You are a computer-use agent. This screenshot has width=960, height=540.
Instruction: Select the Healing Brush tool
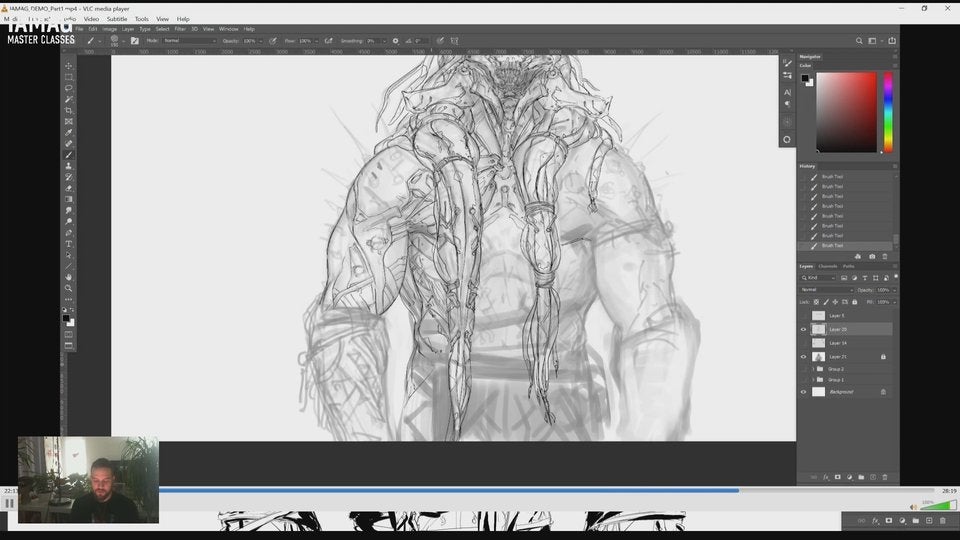[69, 143]
